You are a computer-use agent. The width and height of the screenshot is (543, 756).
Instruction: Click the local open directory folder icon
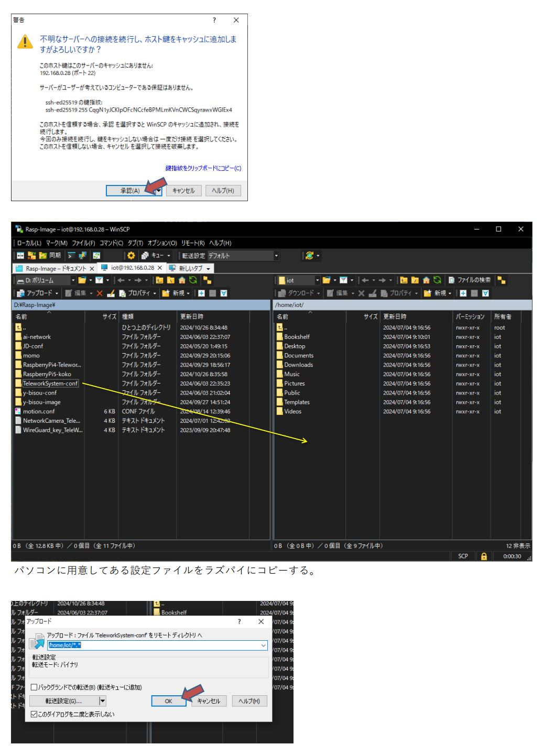coord(82,280)
